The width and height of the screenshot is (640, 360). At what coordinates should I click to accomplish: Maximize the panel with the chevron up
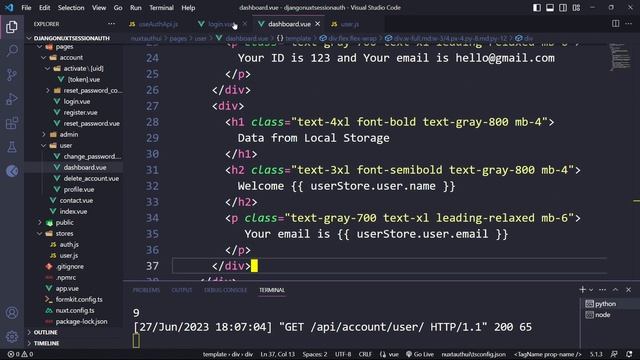coord(616,289)
